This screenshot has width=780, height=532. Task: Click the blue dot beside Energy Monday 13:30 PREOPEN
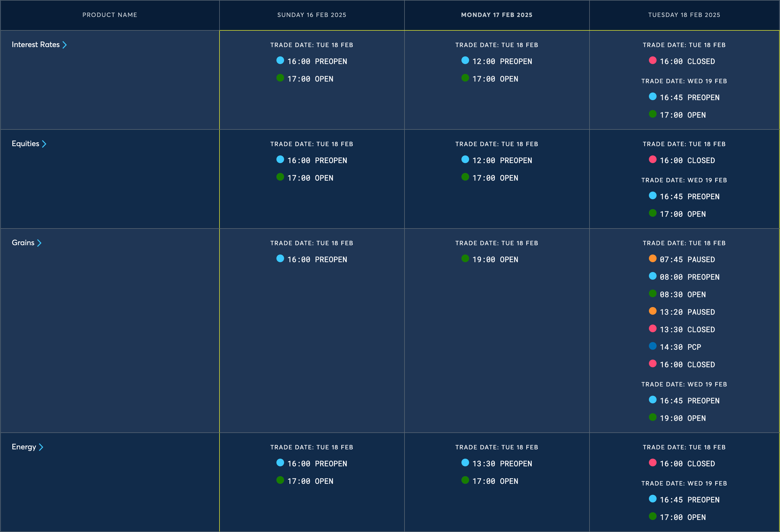[465, 462]
